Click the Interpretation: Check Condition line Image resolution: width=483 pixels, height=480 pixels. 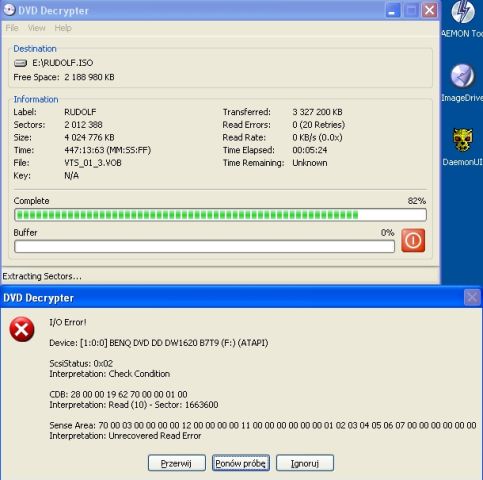[110, 374]
